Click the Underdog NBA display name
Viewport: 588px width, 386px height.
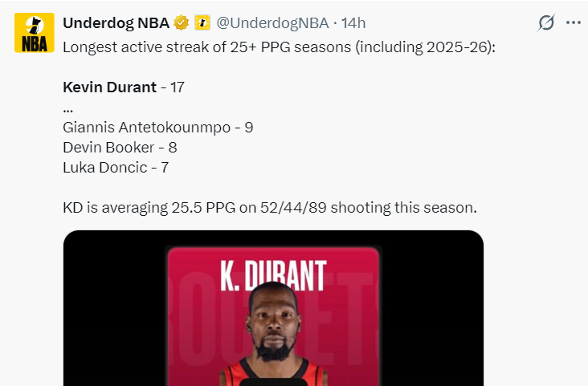116,22
